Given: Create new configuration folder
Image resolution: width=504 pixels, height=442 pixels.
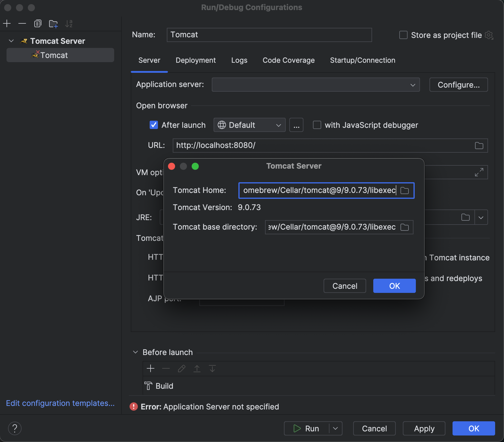Looking at the screenshot, I should point(53,23).
